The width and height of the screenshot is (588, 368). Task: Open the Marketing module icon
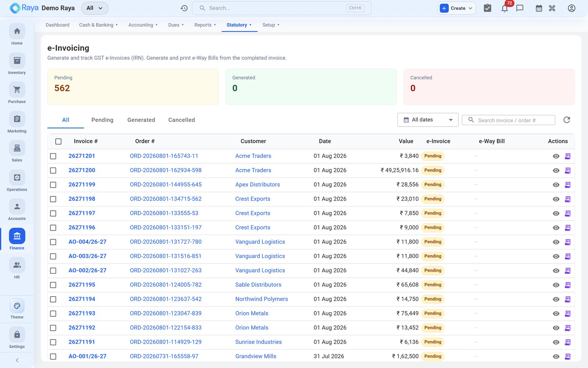click(x=17, y=119)
